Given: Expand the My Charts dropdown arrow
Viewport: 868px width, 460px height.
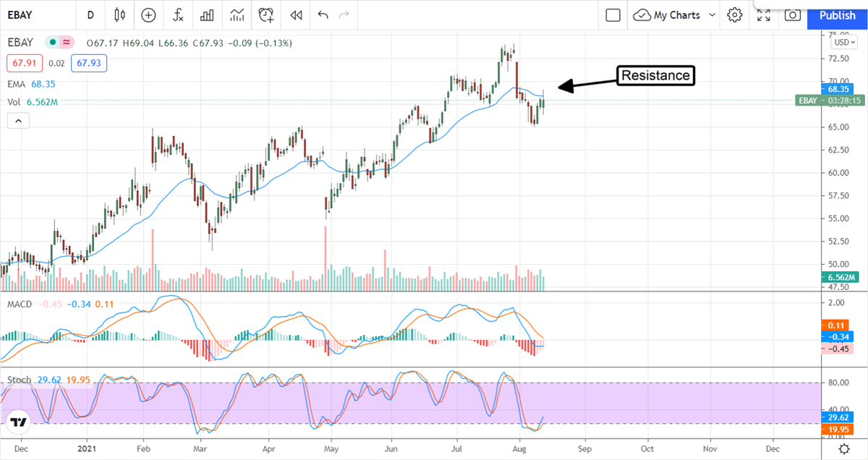Looking at the screenshot, I should pyautogui.click(x=712, y=14).
